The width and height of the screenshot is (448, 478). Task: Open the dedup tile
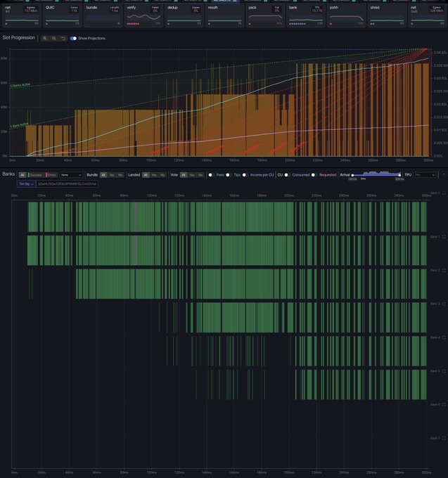[184, 16]
